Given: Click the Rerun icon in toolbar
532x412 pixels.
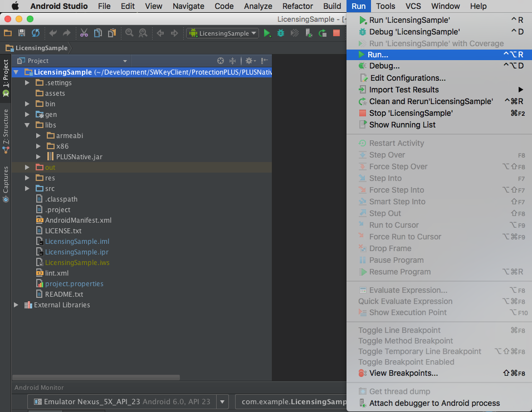Looking at the screenshot, I should point(323,33).
